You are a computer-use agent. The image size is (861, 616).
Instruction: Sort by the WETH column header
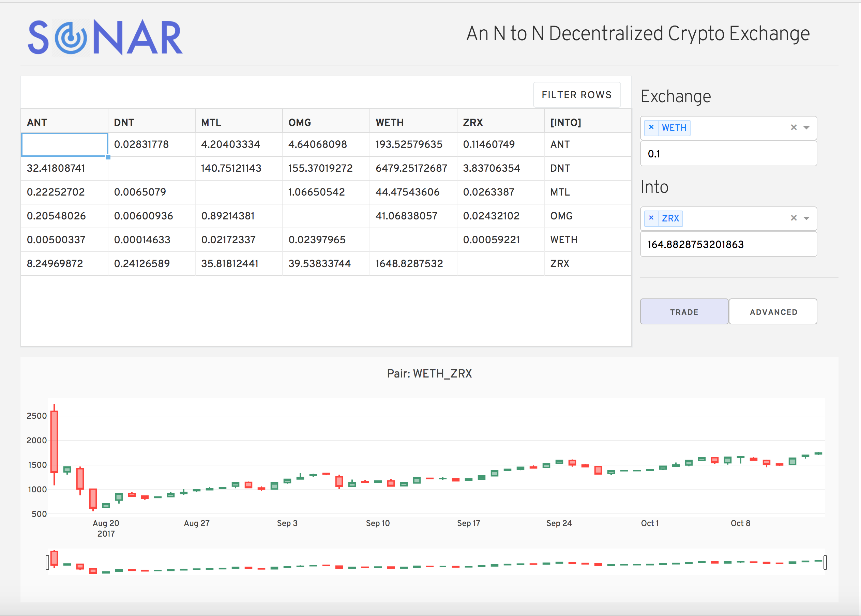(389, 123)
